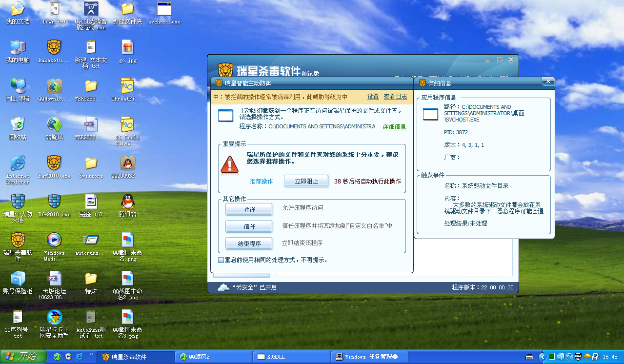Select AutoRuns测试前.txt file
Image resolution: width=624 pixels, height=364 pixels.
tap(91, 324)
